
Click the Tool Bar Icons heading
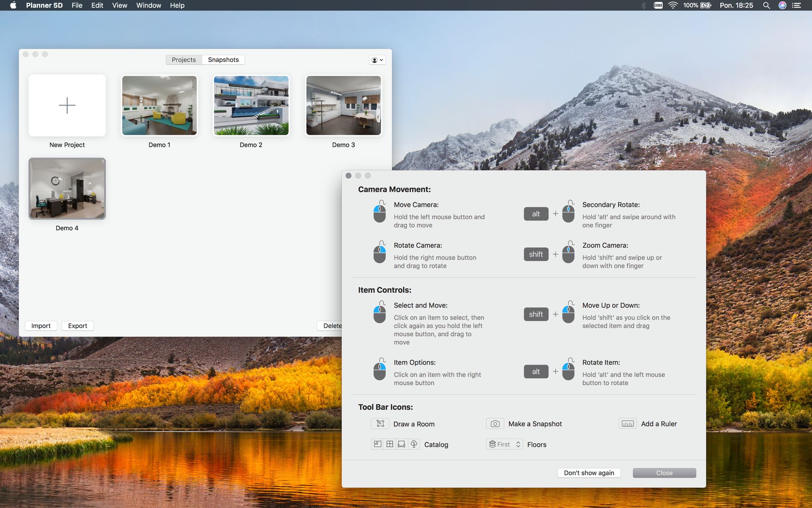[385, 407]
